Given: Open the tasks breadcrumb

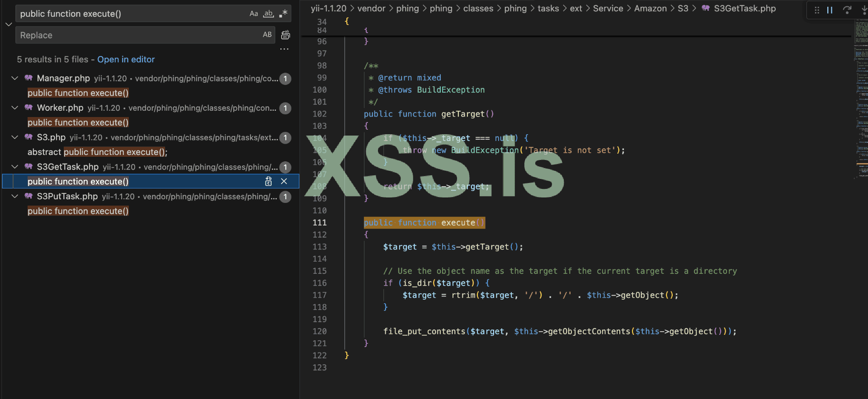Looking at the screenshot, I should pos(548,8).
